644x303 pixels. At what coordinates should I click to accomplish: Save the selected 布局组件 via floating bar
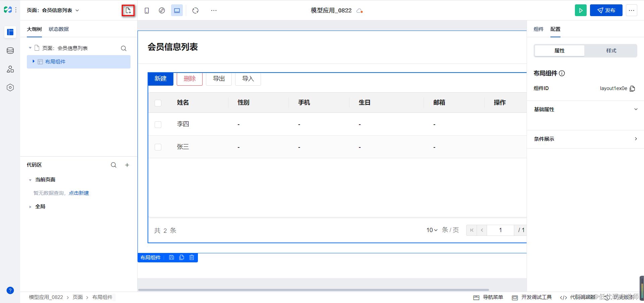coord(171,257)
